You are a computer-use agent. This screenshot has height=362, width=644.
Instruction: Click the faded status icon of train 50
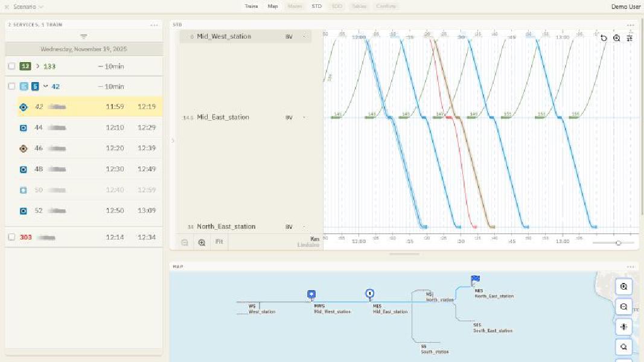click(x=24, y=190)
